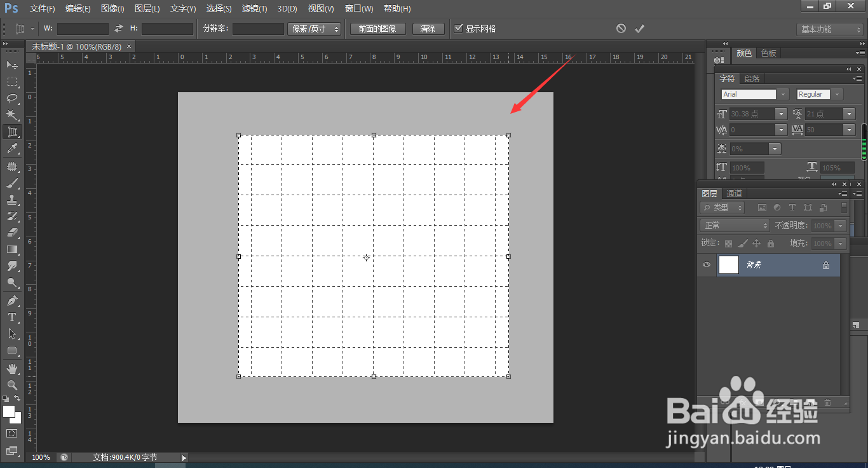Select the Rectangular Marquee tool
This screenshot has width=868, height=468.
12,81
